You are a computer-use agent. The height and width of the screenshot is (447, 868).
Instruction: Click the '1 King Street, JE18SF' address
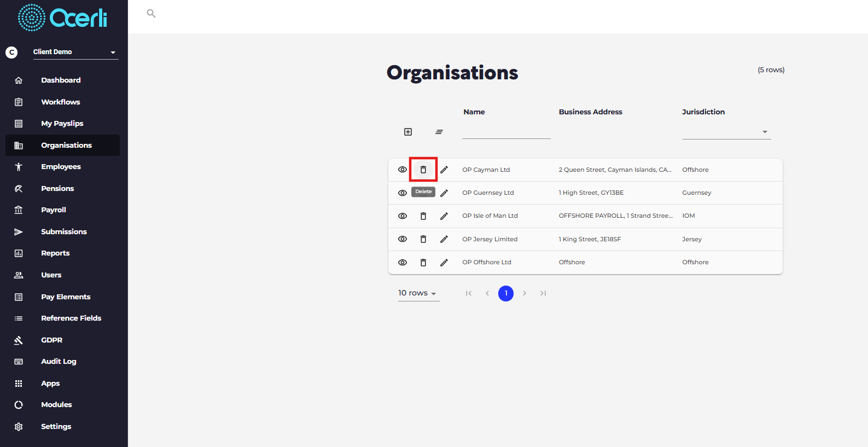click(590, 239)
